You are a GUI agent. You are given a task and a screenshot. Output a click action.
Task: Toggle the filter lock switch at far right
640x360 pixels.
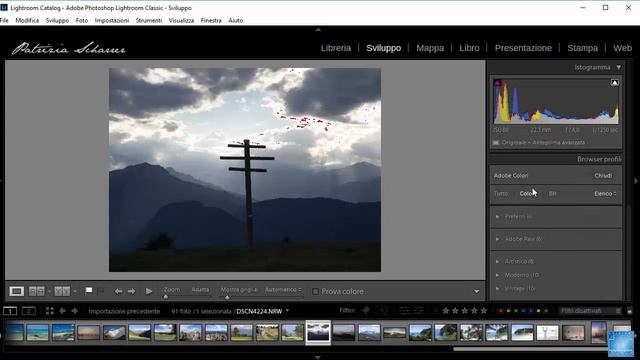(x=629, y=311)
